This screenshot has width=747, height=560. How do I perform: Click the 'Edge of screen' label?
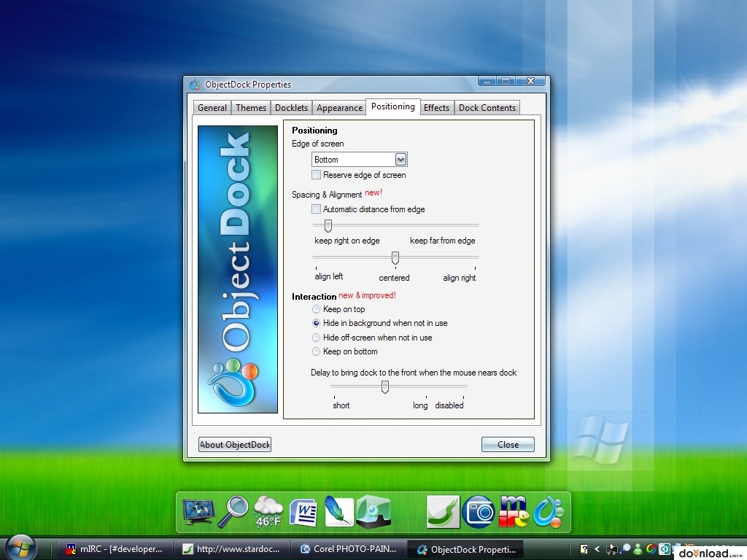pyautogui.click(x=318, y=144)
